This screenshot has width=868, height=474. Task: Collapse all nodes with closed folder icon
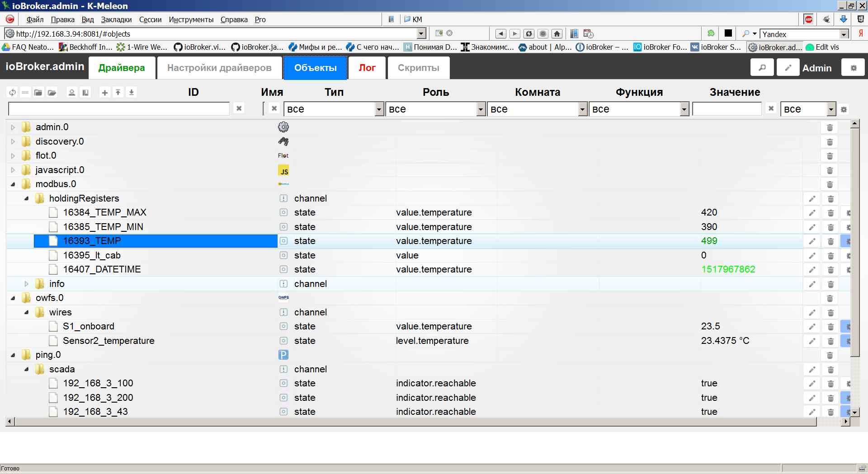38,93
